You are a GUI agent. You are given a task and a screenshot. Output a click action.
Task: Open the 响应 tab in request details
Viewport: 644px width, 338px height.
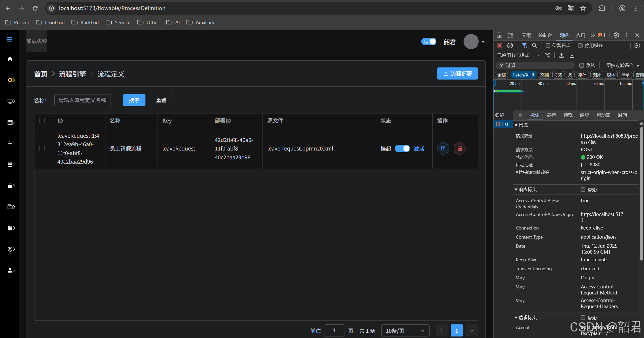point(584,115)
